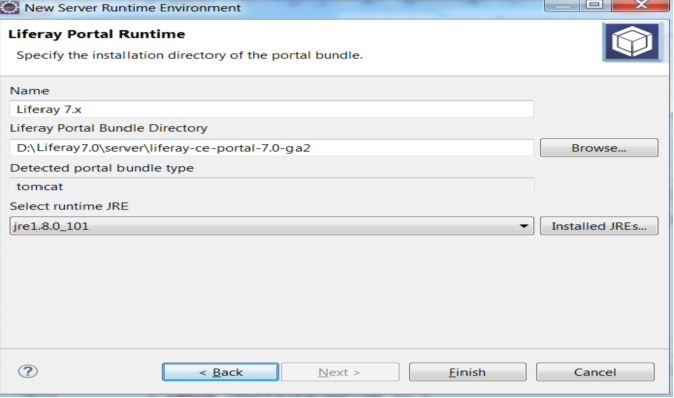This screenshot has height=398, width=674.
Task: Cancel the server runtime wizard
Action: (595, 372)
